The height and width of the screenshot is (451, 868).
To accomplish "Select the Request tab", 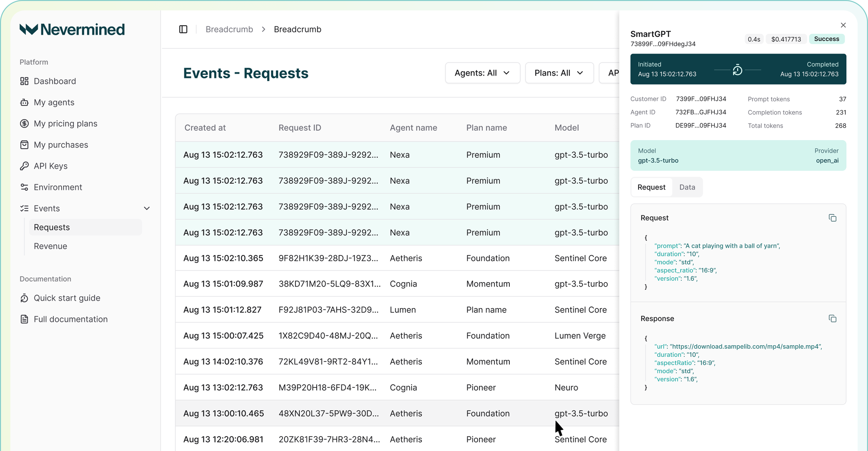I will tap(651, 187).
